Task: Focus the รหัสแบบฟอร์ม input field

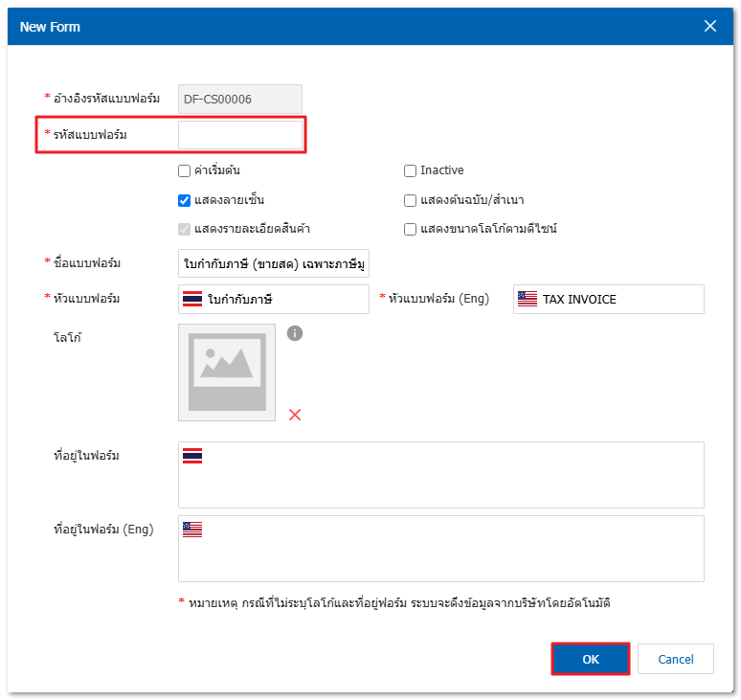Action: click(240, 135)
